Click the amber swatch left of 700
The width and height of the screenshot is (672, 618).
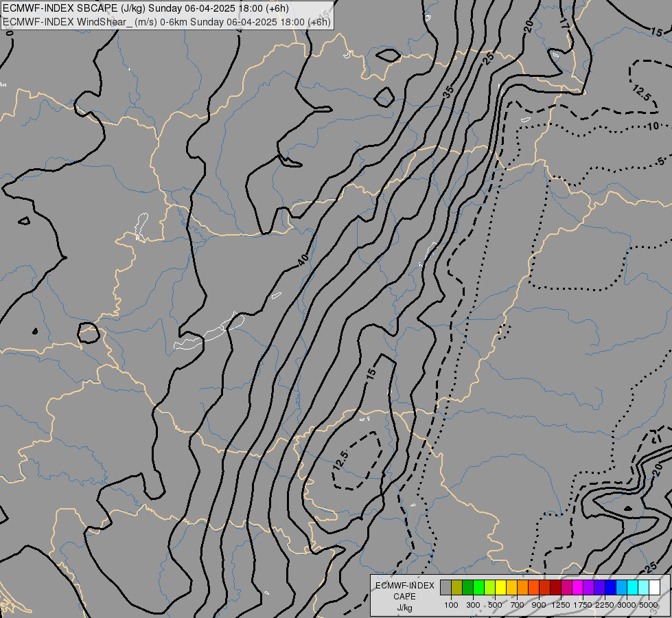tap(511, 587)
